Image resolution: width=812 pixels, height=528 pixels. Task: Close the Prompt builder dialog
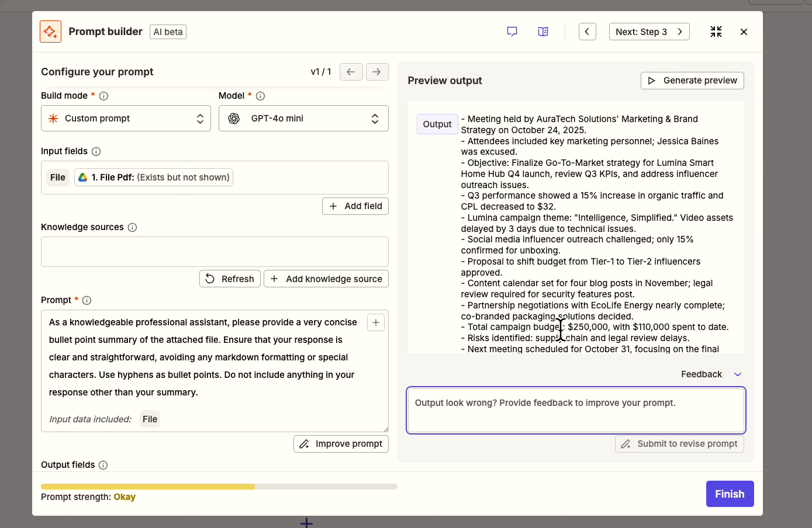pos(744,32)
